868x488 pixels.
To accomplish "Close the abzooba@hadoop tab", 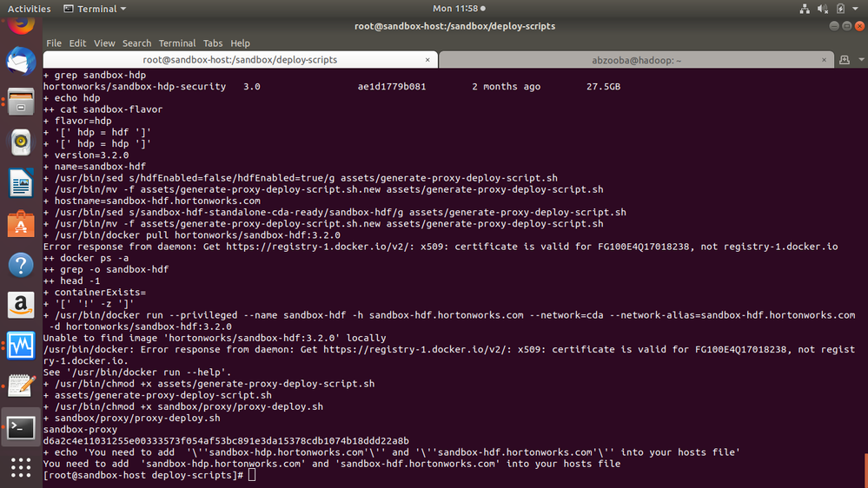I will click(x=824, y=60).
